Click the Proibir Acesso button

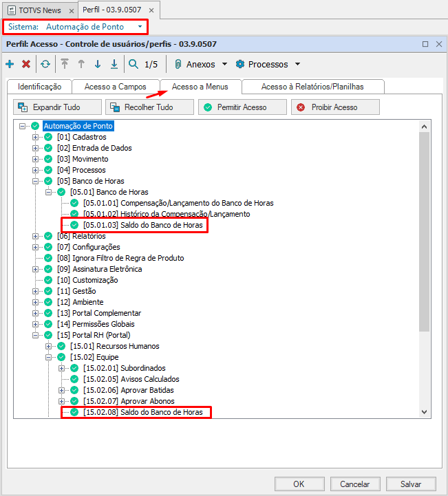tap(335, 107)
